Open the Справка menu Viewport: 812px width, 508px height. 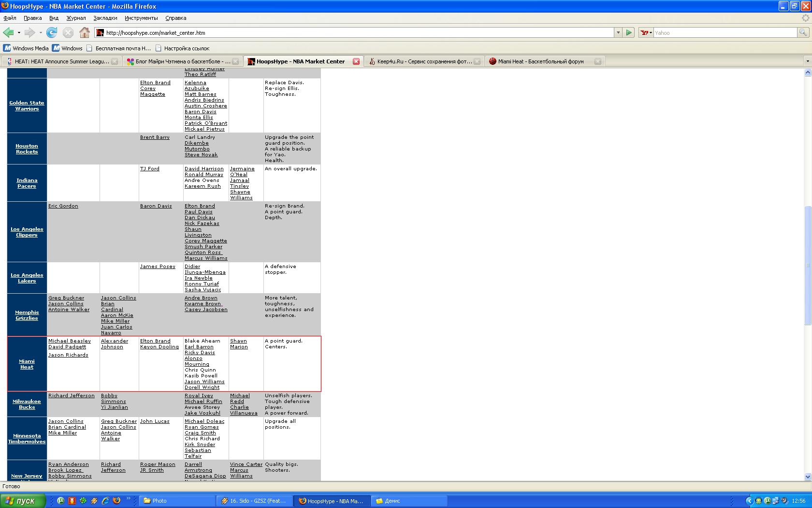point(175,18)
